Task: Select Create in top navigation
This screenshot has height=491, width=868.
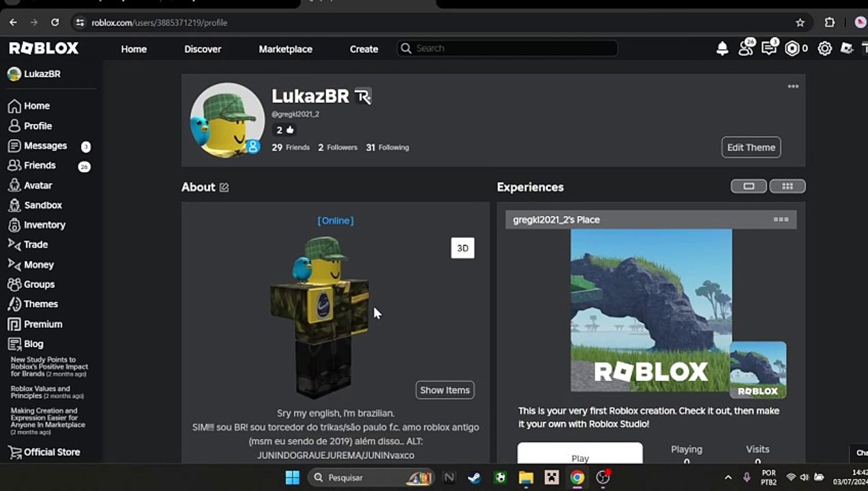Action: [364, 49]
